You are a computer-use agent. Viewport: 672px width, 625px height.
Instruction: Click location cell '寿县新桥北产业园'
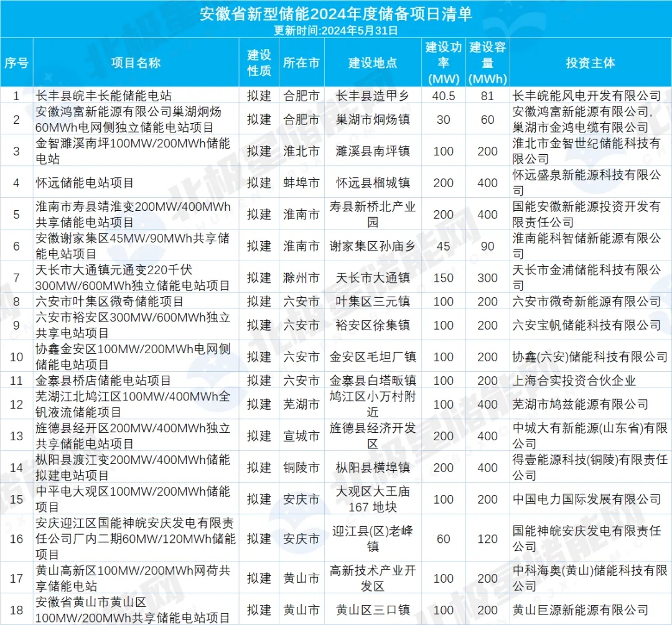click(x=373, y=214)
